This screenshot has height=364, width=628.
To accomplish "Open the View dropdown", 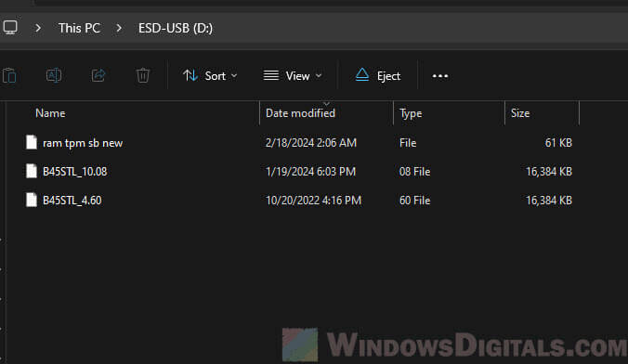I will (x=293, y=76).
